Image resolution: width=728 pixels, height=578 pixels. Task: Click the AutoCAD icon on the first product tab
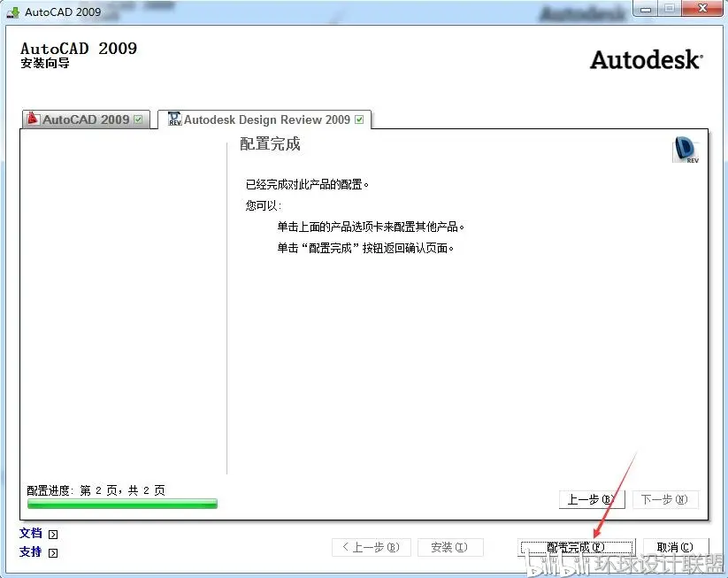(33, 119)
